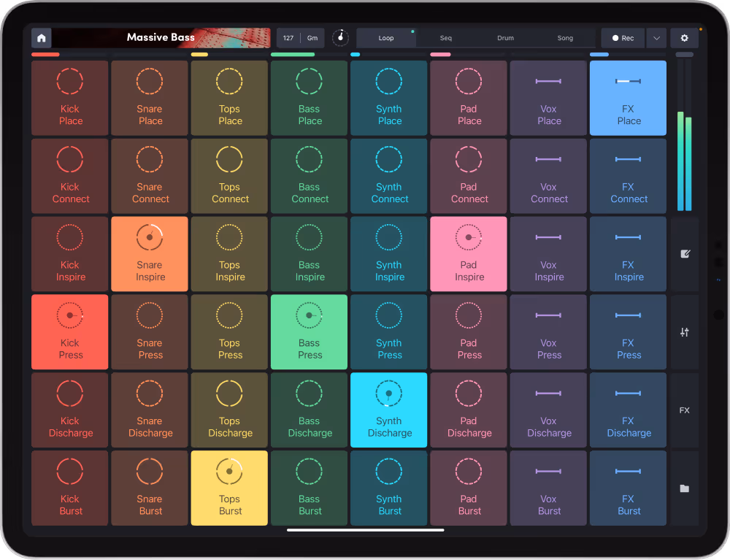This screenshot has height=560, width=730.
Task: Toggle off the lit Synth Discharge pad
Action: tap(388, 410)
